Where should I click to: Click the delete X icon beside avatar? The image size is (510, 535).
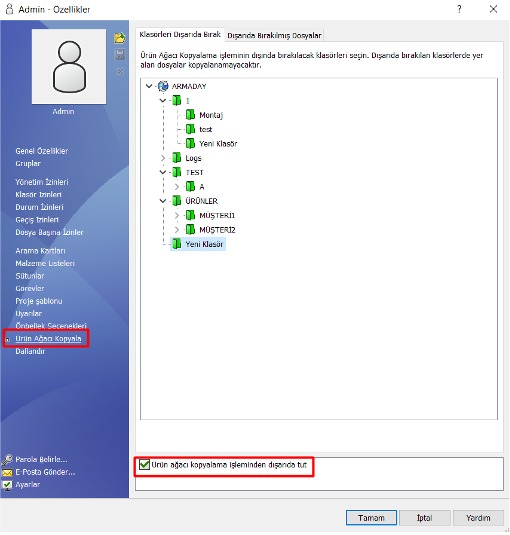tap(120, 71)
